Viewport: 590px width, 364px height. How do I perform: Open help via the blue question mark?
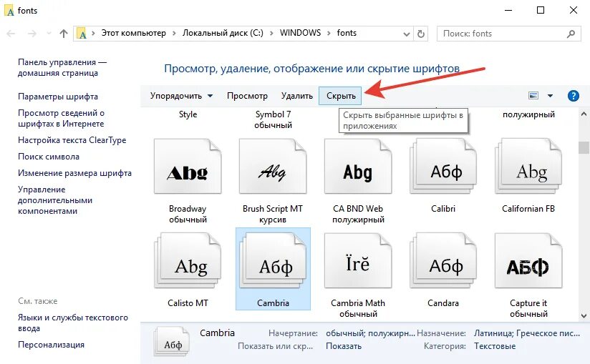(x=573, y=96)
